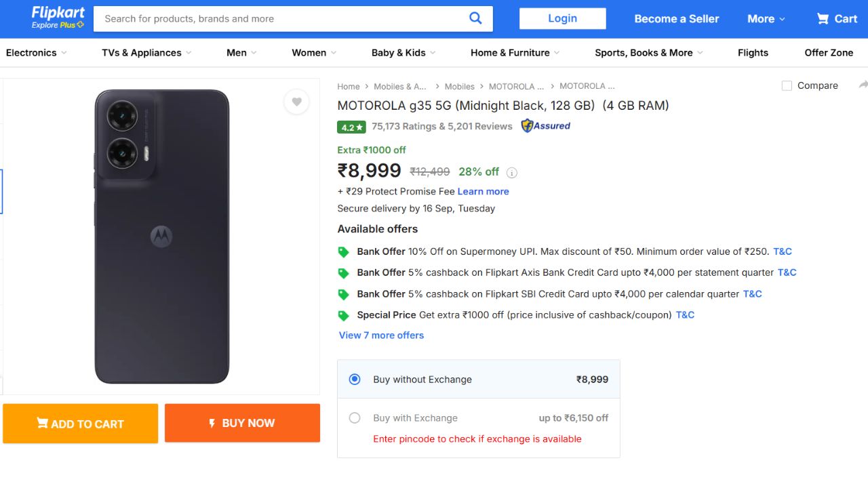
Task: Add product to wishlist heart icon
Action: pyautogui.click(x=296, y=102)
